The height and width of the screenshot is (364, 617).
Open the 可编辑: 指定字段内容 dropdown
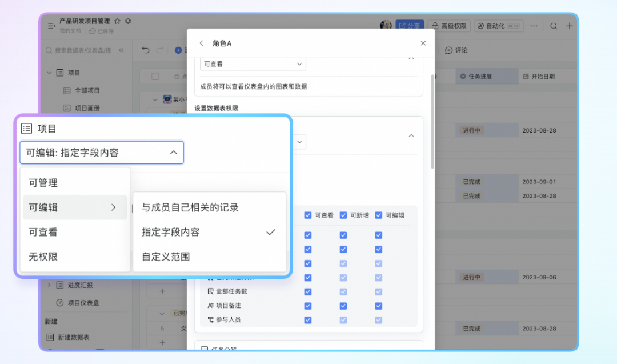[102, 153]
